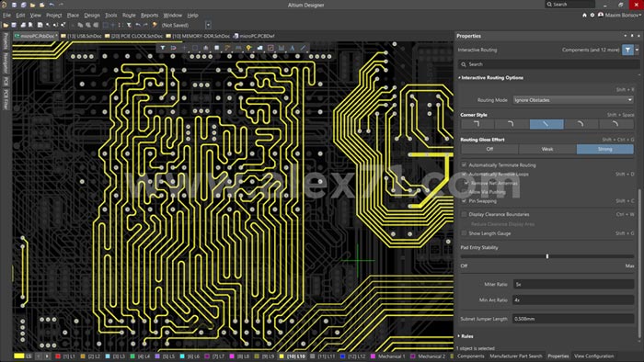Open Properties panel options dropdown arrow
The height and width of the screenshot is (362, 644).
click(626, 36)
